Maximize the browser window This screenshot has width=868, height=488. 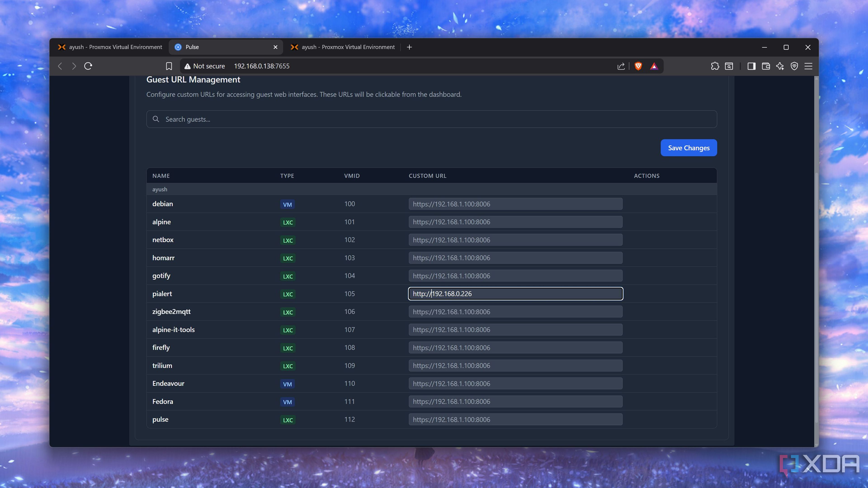tap(786, 47)
